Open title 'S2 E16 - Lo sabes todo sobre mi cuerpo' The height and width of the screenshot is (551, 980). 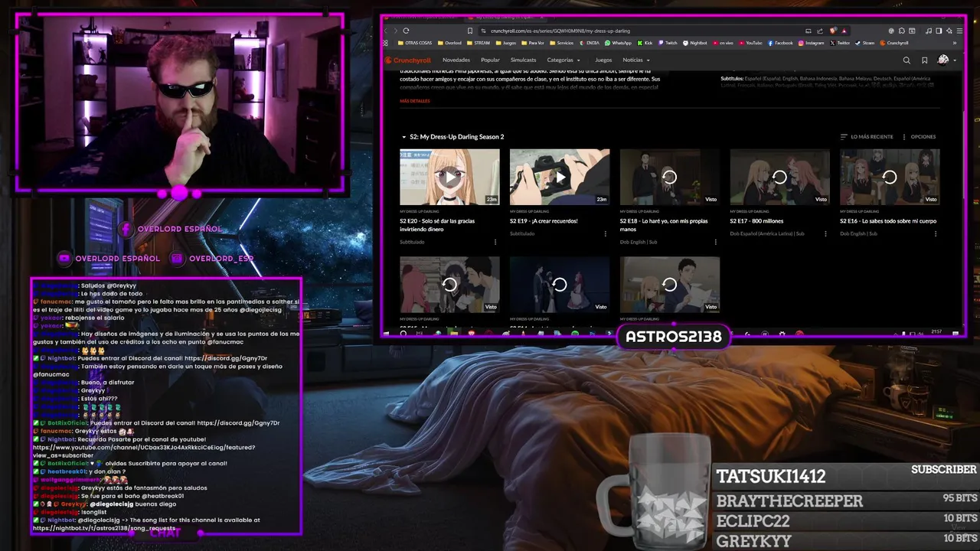[888, 221]
